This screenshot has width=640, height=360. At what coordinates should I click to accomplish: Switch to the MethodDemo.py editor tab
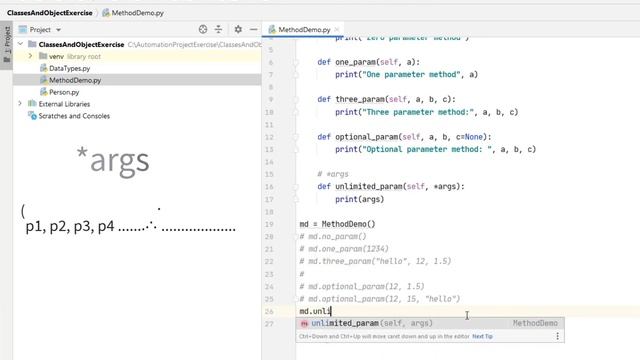[x=304, y=29]
